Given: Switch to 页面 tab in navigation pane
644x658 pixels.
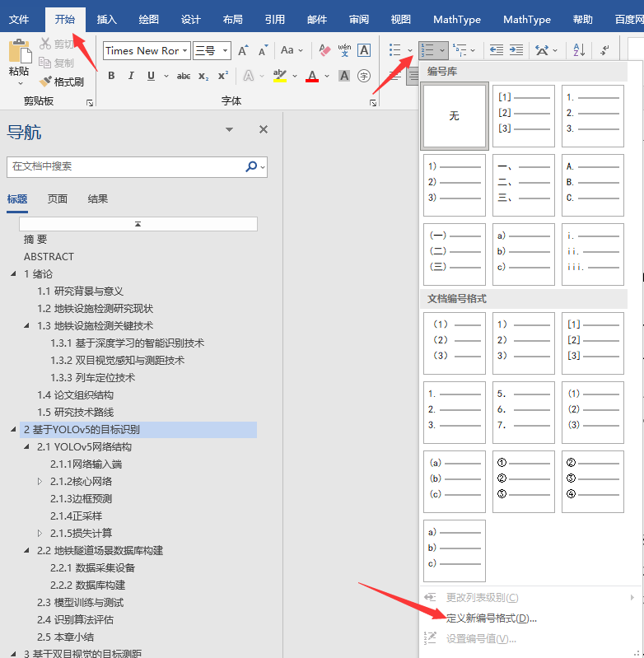Looking at the screenshot, I should 58,199.
